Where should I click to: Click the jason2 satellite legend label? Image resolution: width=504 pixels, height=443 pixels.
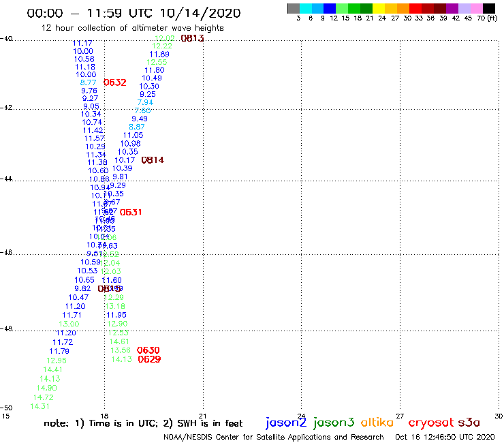point(286,423)
